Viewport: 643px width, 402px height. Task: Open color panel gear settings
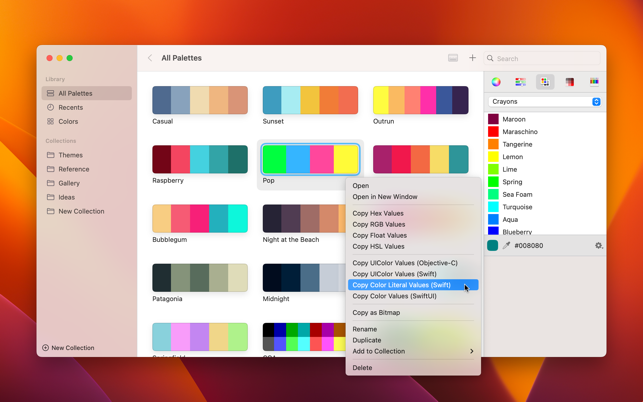tap(598, 245)
